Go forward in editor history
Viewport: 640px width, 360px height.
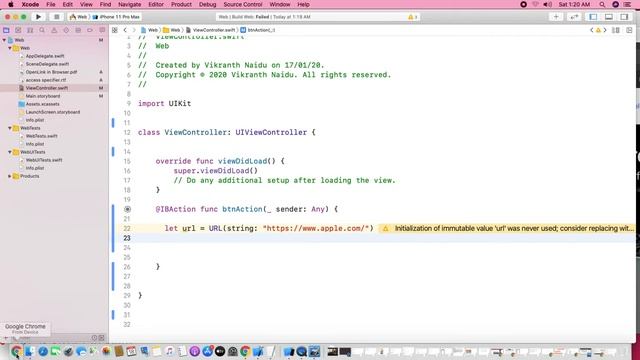tap(133, 30)
